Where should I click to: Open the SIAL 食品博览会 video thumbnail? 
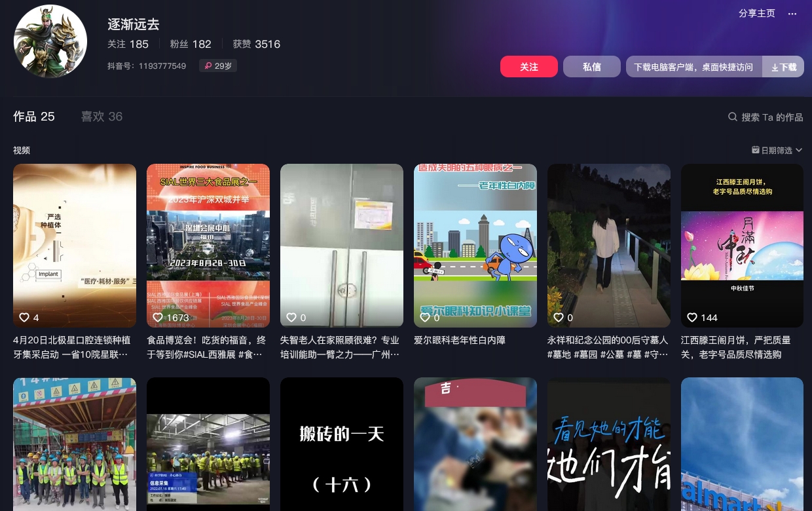coord(208,246)
